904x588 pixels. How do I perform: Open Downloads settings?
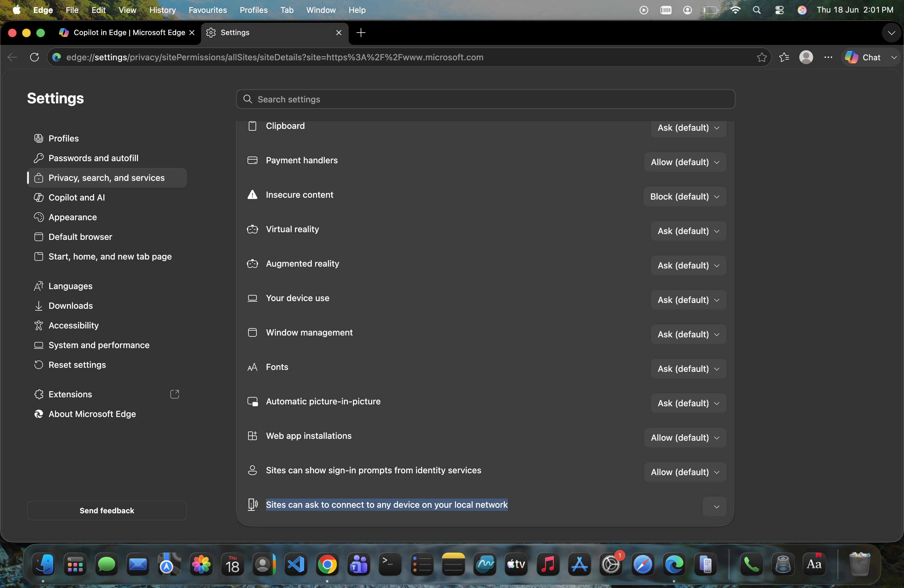107,306
